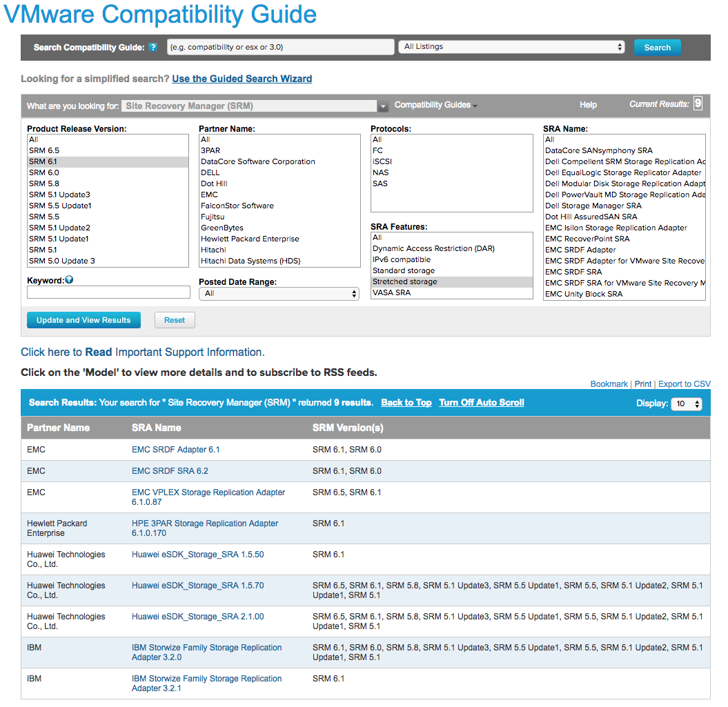Open the Display results count dropdown

686,404
